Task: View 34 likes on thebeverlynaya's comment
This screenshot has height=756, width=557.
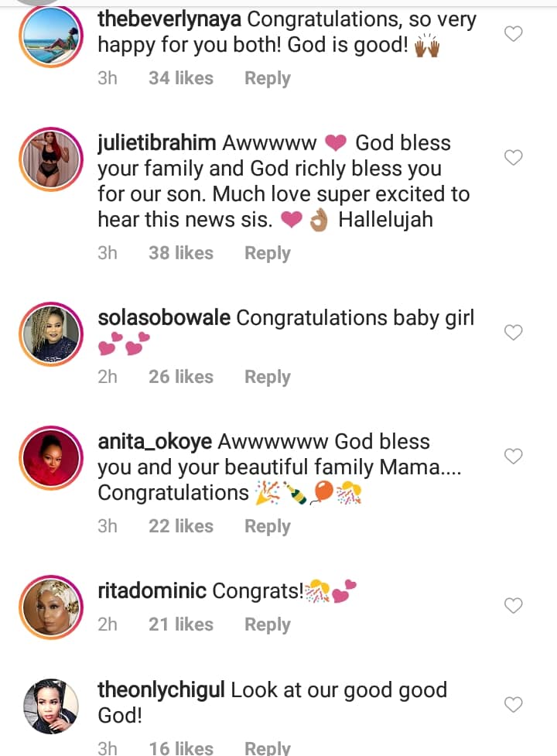Action: pos(181,78)
